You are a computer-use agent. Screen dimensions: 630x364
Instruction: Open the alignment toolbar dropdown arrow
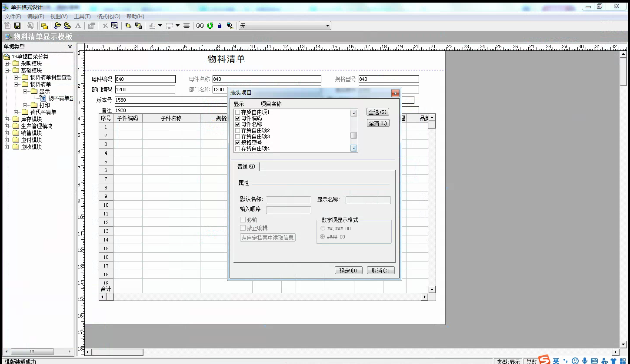pos(160,26)
